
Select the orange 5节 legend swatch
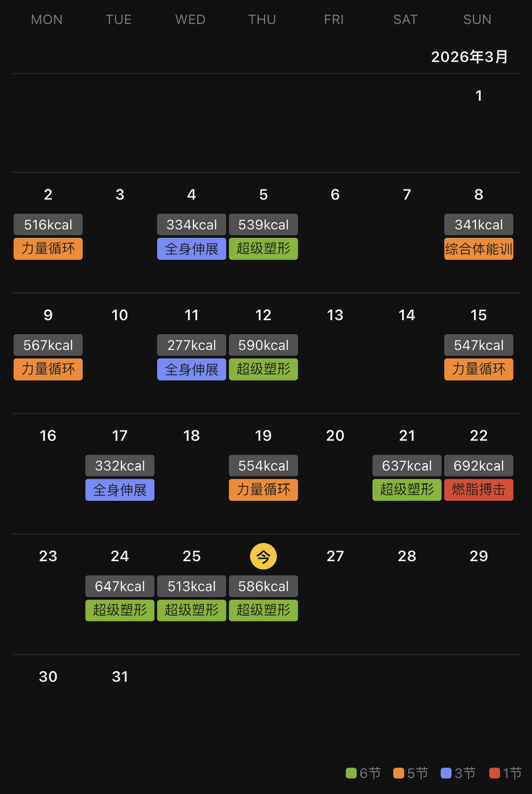[399, 773]
